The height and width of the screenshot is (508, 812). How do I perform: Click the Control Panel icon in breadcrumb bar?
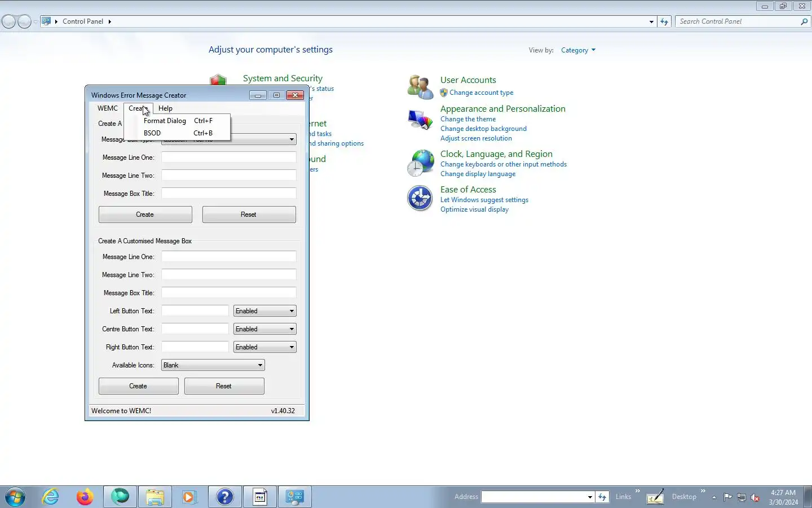(46, 21)
